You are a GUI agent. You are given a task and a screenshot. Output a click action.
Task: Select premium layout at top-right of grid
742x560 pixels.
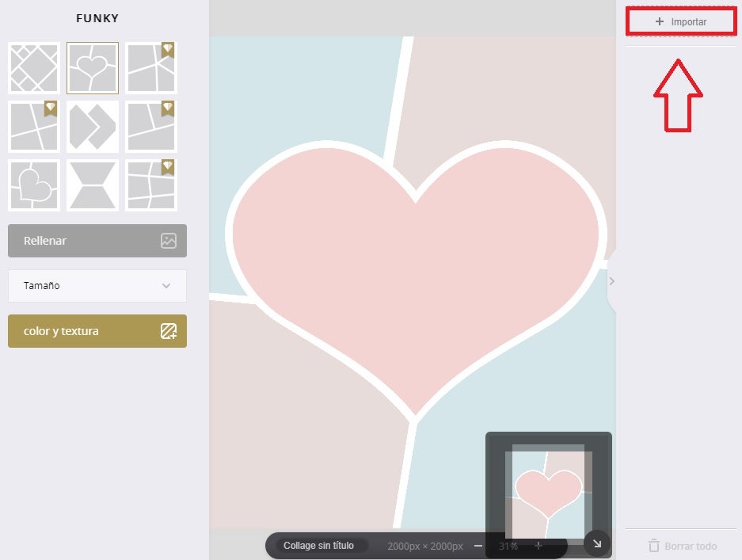(x=151, y=68)
